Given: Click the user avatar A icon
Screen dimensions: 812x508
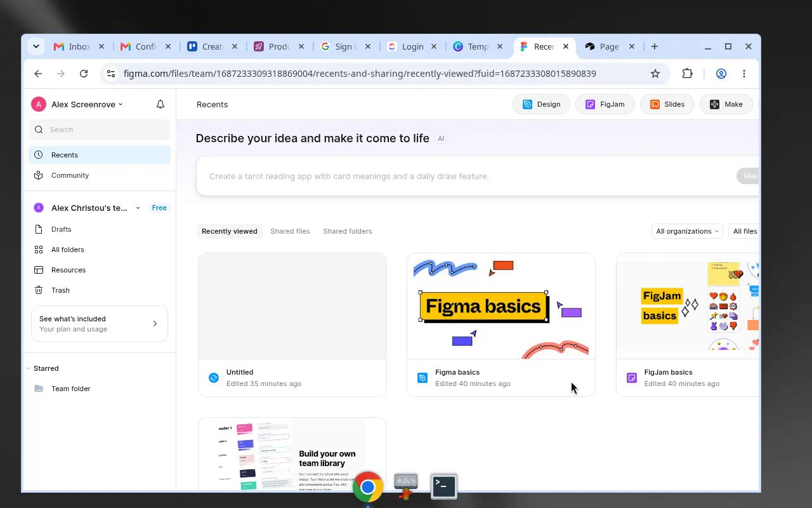Looking at the screenshot, I should pyautogui.click(x=39, y=104).
